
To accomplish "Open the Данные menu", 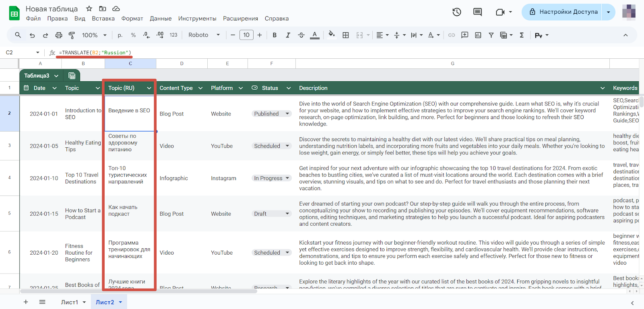I will (x=161, y=19).
